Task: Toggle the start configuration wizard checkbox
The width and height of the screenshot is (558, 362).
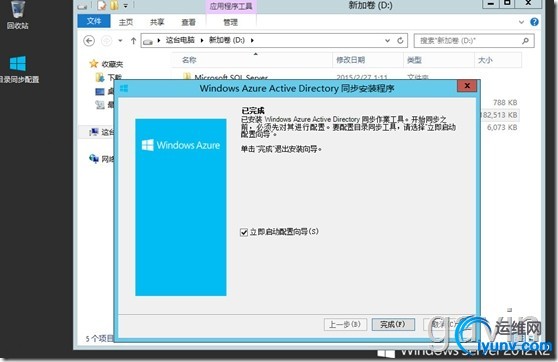Action: pos(244,232)
